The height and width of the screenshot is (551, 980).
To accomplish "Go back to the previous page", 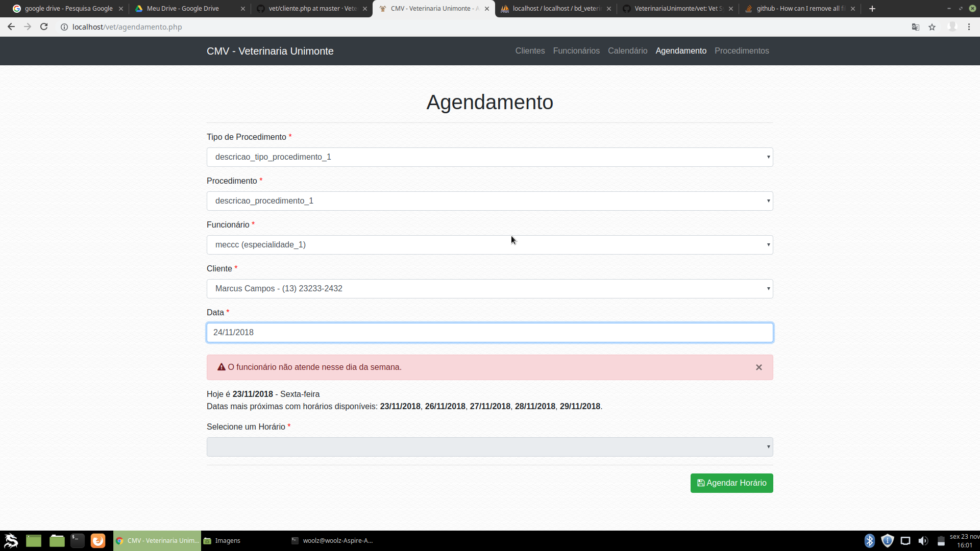I will (x=11, y=27).
